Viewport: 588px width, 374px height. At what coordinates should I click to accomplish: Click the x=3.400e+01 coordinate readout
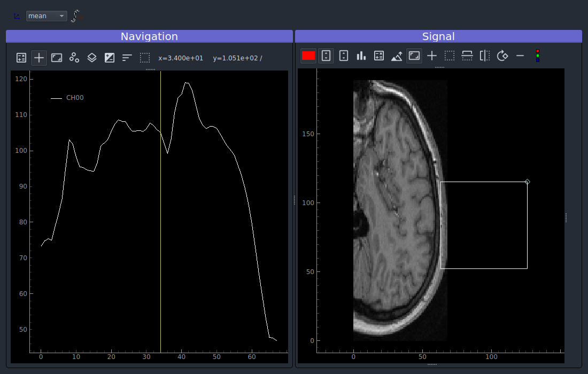tap(181, 58)
